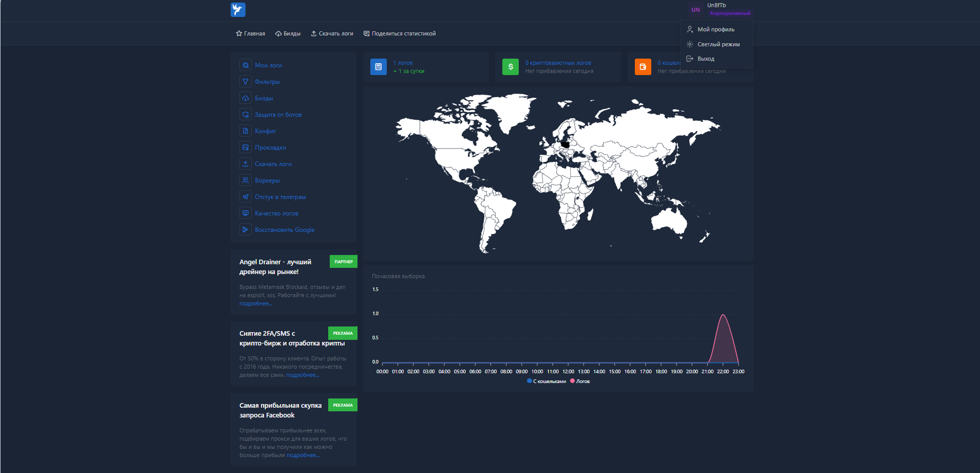This screenshot has height=473, width=980.
Task: Click the Конфиг document icon
Action: point(246,131)
